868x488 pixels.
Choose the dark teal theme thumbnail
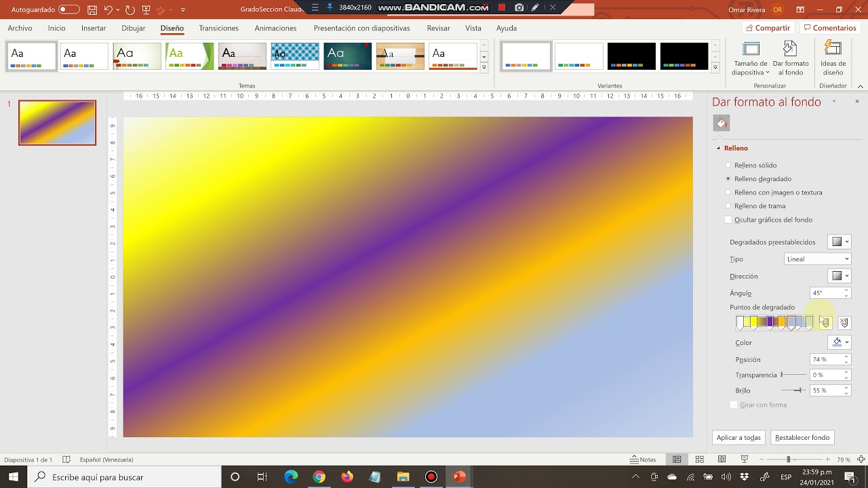[348, 56]
